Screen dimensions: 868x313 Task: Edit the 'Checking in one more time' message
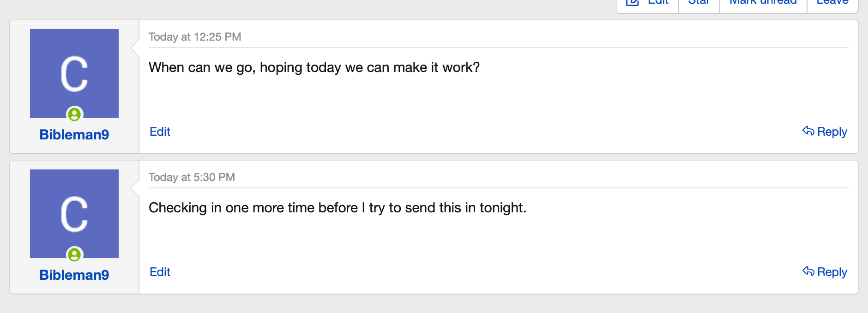pos(160,272)
